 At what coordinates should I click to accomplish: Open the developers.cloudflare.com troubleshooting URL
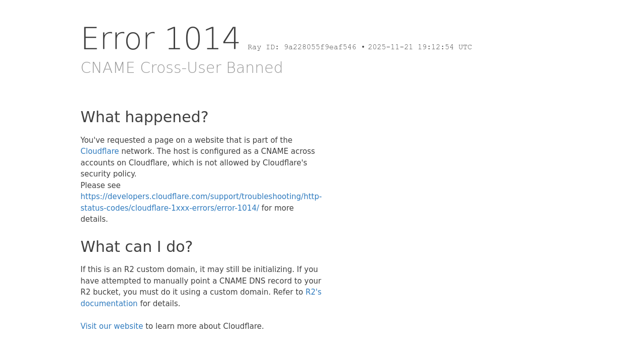pyautogui.click(x=201, y=197)
